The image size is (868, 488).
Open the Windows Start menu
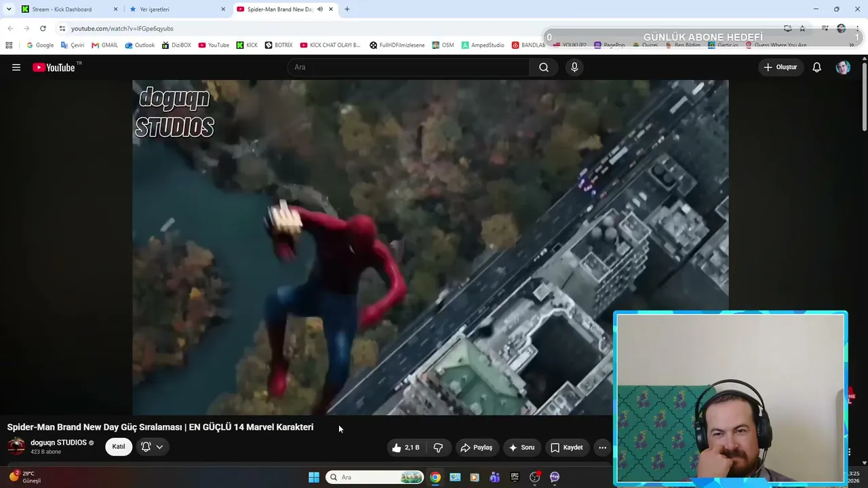coord(314,477)
